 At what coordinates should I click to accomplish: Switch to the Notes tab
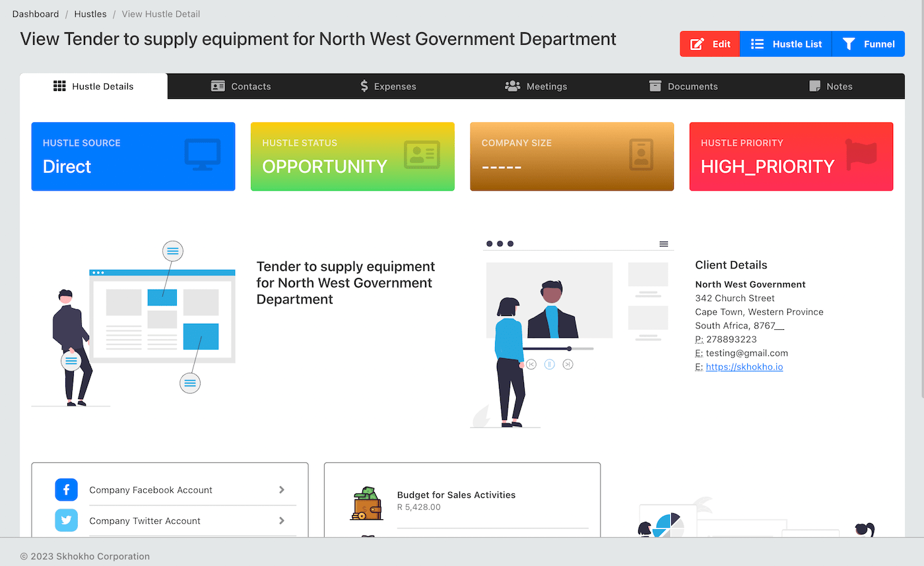(x=831, y=86)
